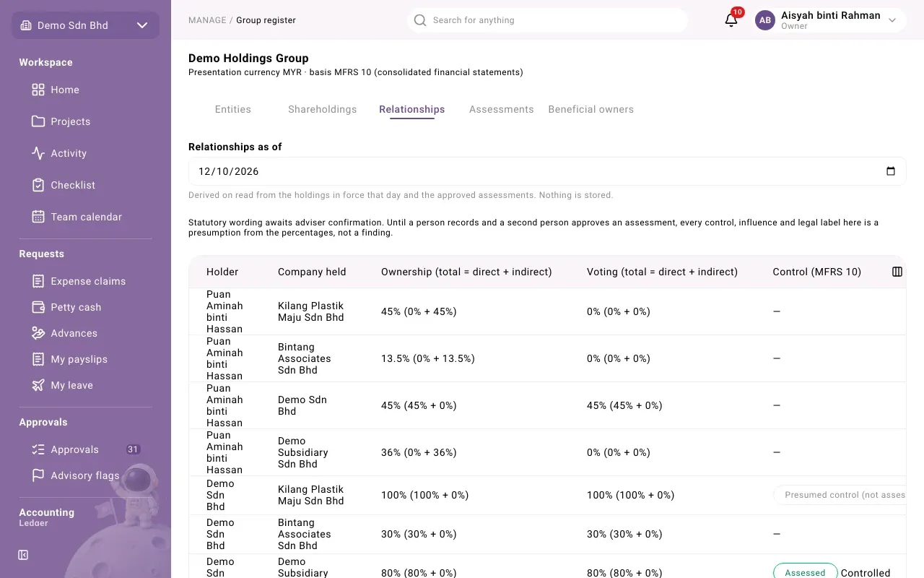Select the Relationships tab
The height and width of the screenshot is (578, 924).
point(412,109)
